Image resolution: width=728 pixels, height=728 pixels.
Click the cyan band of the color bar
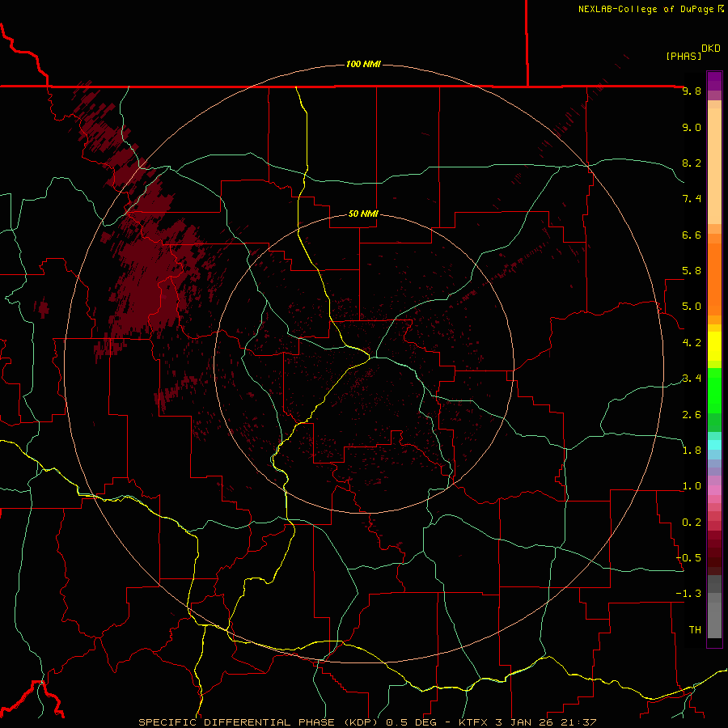coord(714,445)
